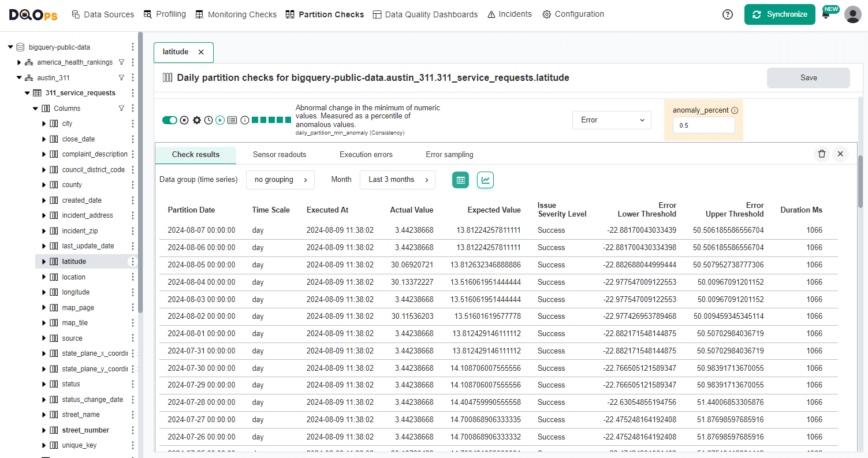Open Data Quality Dashboards
The image size is (868, 458).
[x=425, y=14]
